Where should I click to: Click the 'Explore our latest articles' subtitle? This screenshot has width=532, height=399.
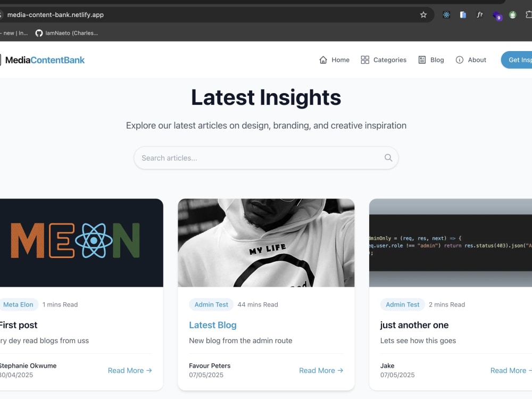coord(266,126)
